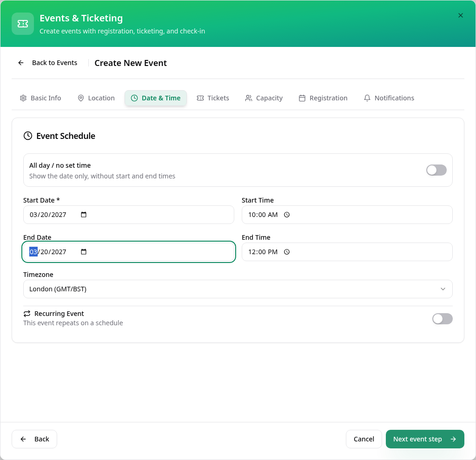
Task: Open the Start Time clock picker icon
Action: [287, 215]
